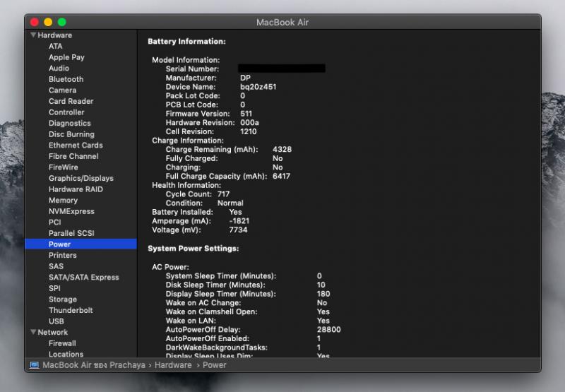Image resolution: width=565 pixels, height=392 pixels.
Task: Choose PCI from the hardware list
Action: pyautogui.click(x=55, y=222)
